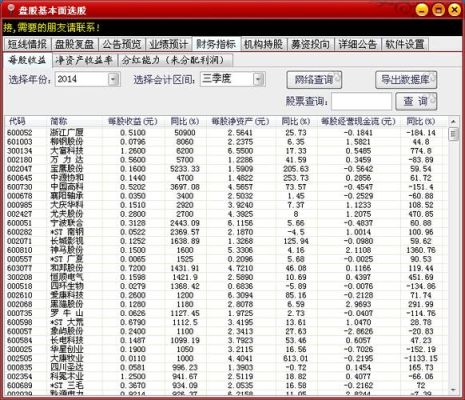Screen dimensions: 465x400
Task: Sort by the 每股经营现金流(元) column header
Action: tap(358, 121)
